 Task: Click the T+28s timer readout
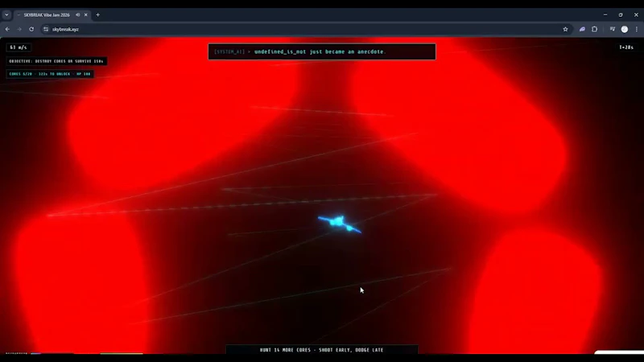click(x=626, y=47)
